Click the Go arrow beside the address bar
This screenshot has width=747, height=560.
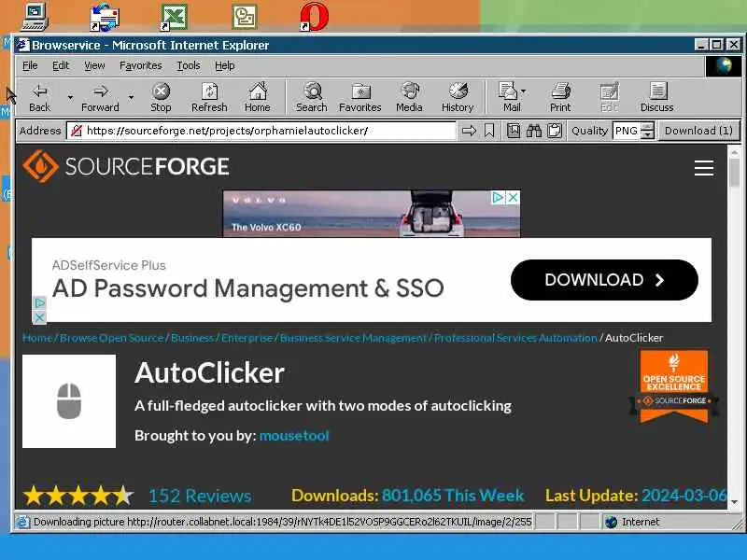point(470,131)
